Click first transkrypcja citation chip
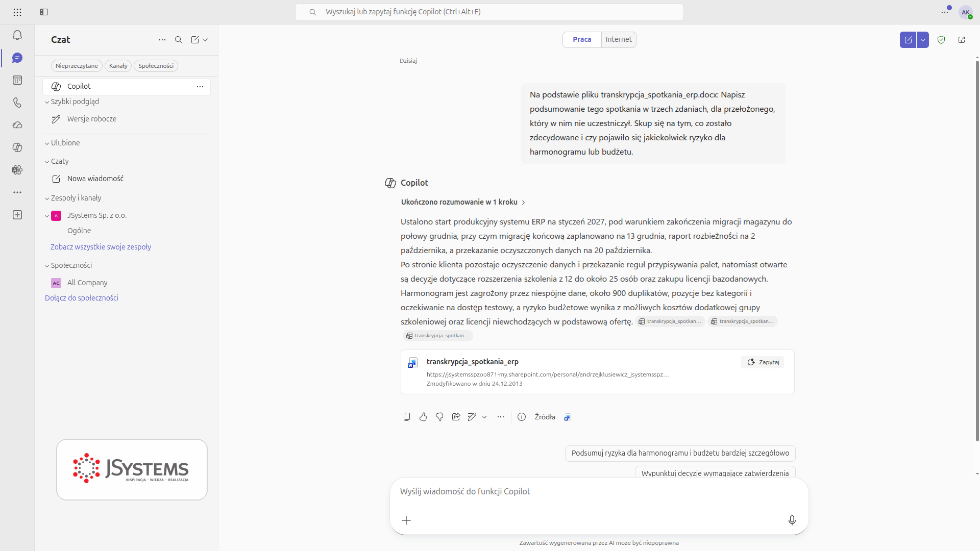980x551 pixels. click(x=670, y=321)
